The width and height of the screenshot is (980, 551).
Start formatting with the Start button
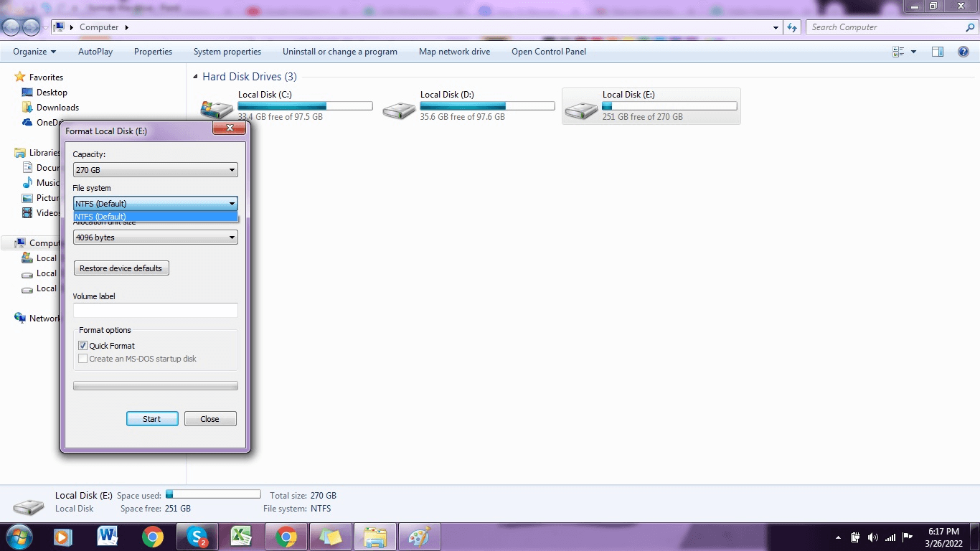(x=152, y=419)
